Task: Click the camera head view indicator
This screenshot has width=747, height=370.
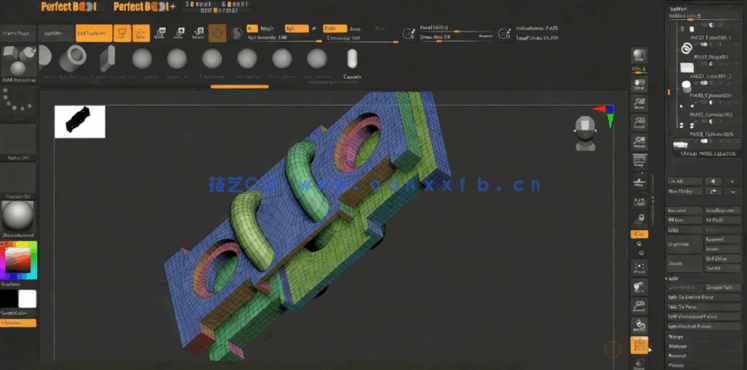Action: pyautogui.click(x=585, y=133)
